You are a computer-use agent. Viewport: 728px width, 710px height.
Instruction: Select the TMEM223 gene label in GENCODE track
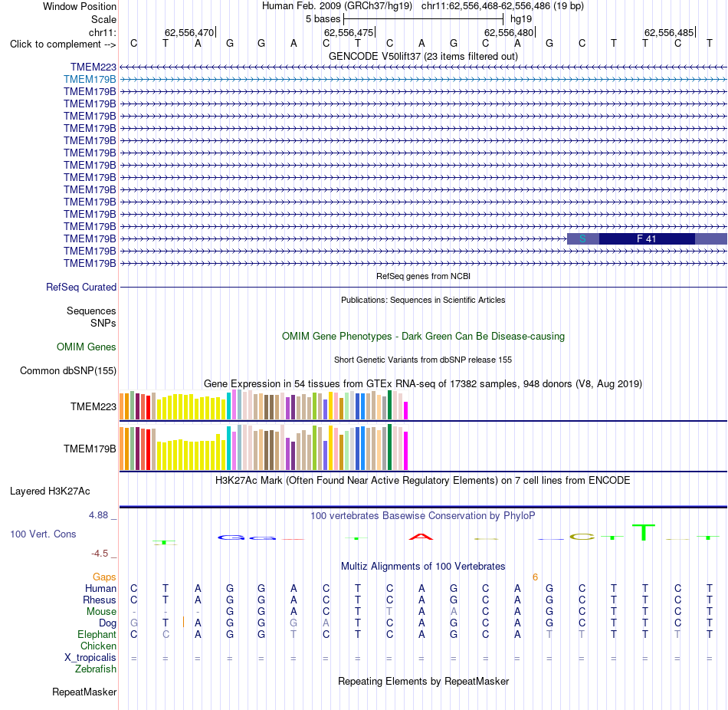pyautogui.click(x=93, y=67)
